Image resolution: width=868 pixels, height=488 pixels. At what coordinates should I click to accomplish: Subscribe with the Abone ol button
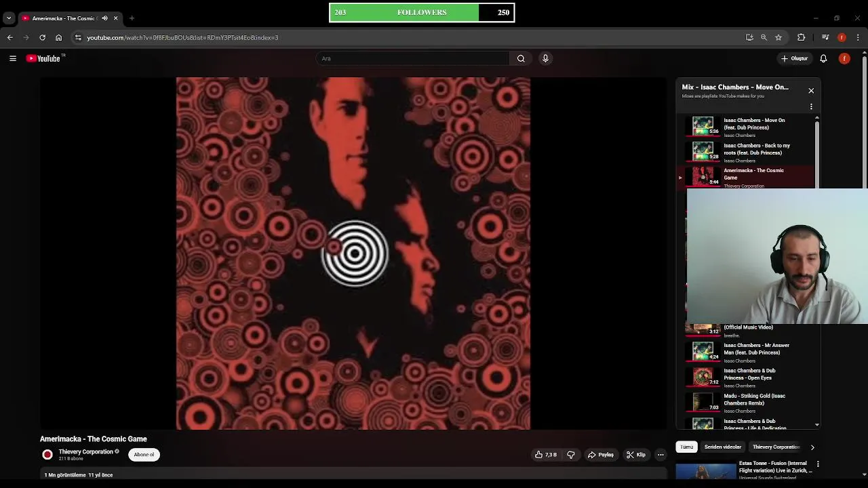(144, 455)
